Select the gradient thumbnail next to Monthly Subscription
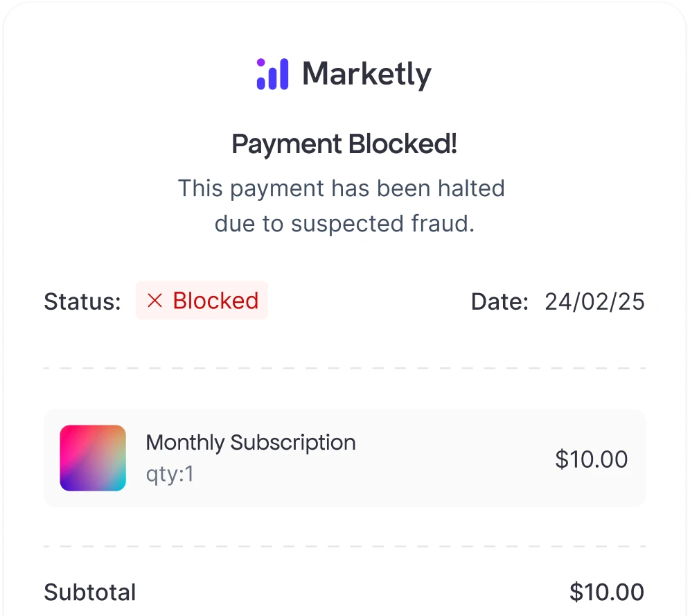The width and height of the screenshot is (690, 616). click(x=93, y=457)
